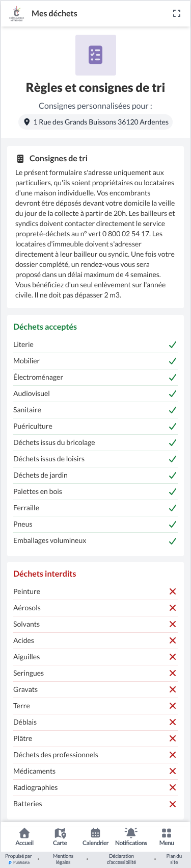Click the Propulsé par Publidata link
This screenshot has width=191, height=868.
[19, 859]
